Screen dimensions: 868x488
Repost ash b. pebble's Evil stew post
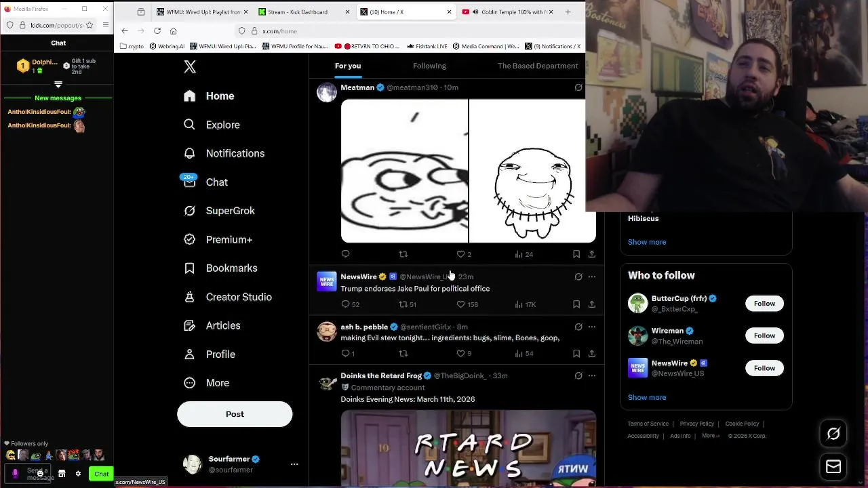pyautogui.click(x=403, y=354)
